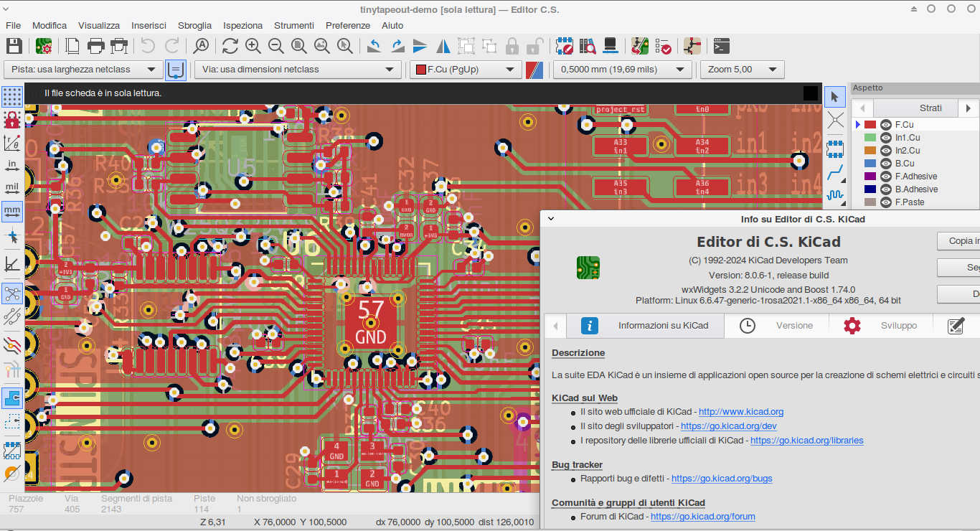The height and width of the screenshot is (531, 980).
Task: Select the route track tool
Action: tap(835, 173)
